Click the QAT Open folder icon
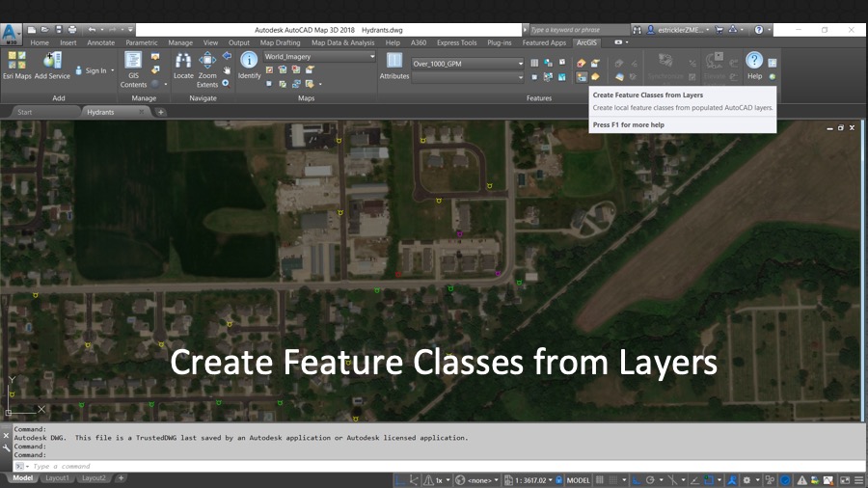 [44, 30]
